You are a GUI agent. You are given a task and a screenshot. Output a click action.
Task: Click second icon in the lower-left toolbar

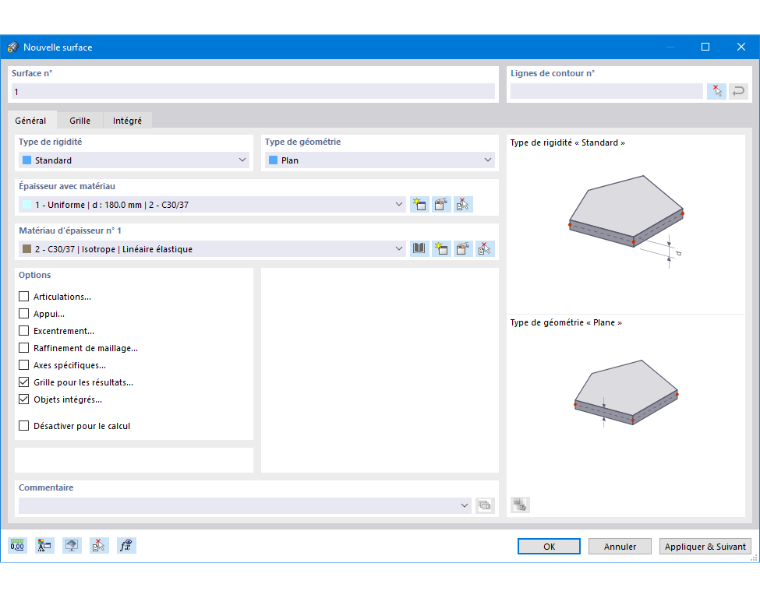tap(45, 546)
